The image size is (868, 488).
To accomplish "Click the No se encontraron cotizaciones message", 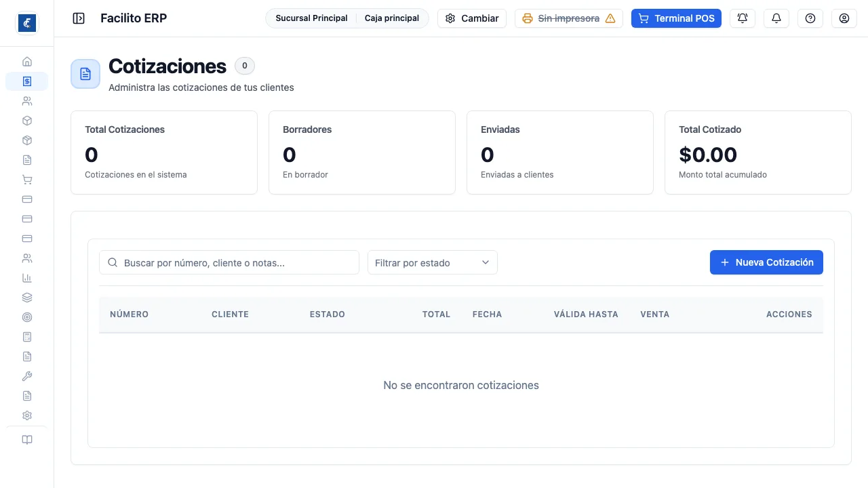I will [461, 385].
